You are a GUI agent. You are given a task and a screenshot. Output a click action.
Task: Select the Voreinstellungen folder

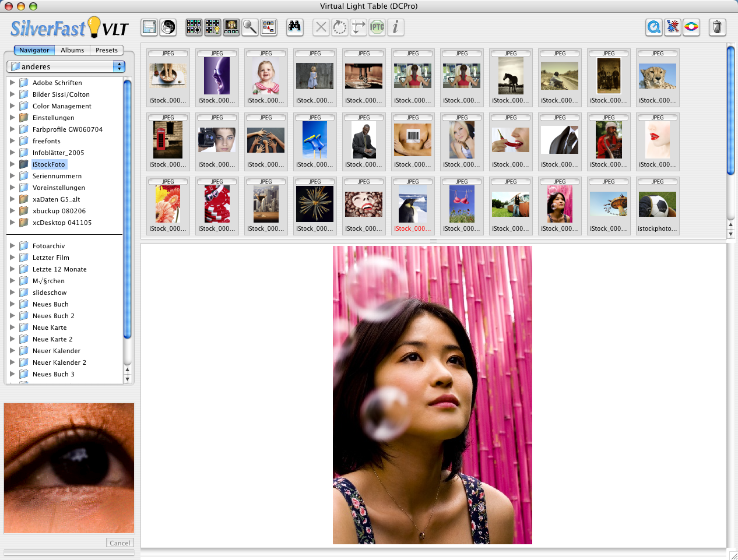(59, 188)
